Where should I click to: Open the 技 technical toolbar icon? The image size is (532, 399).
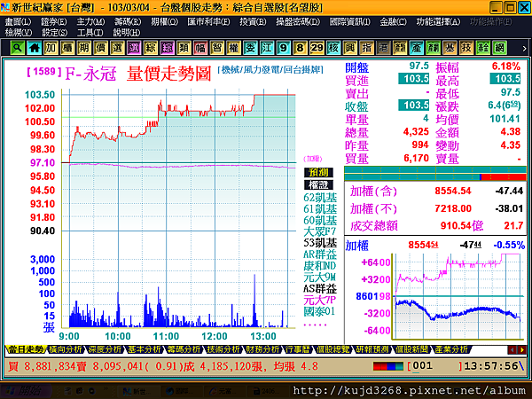click(466, 48)
